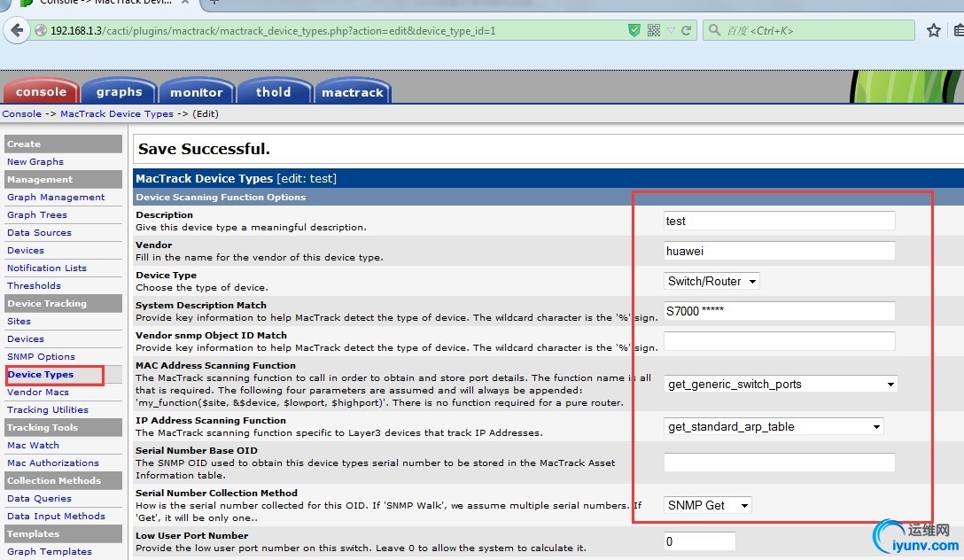
Task: Click the Management sidebar section header
Action: click(x=63, y=180)
